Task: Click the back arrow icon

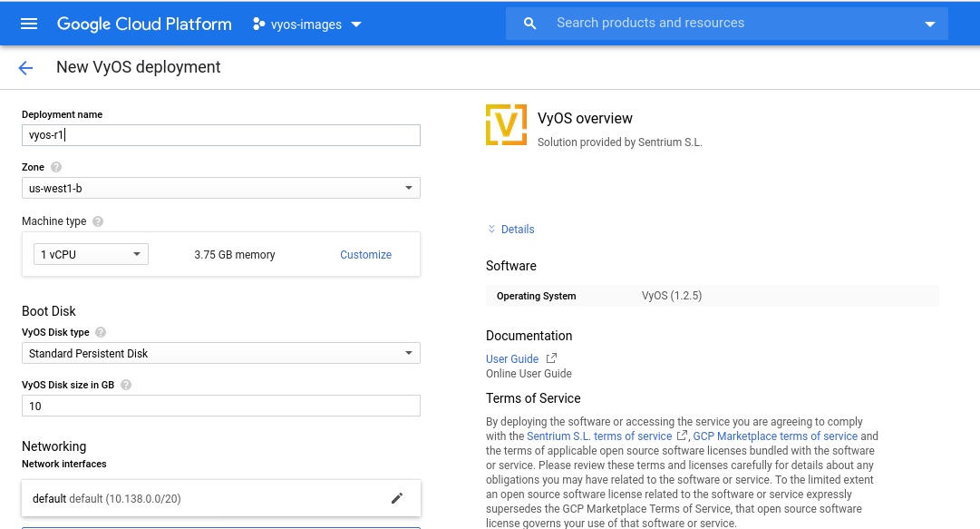Action: (x=25, y=68)
